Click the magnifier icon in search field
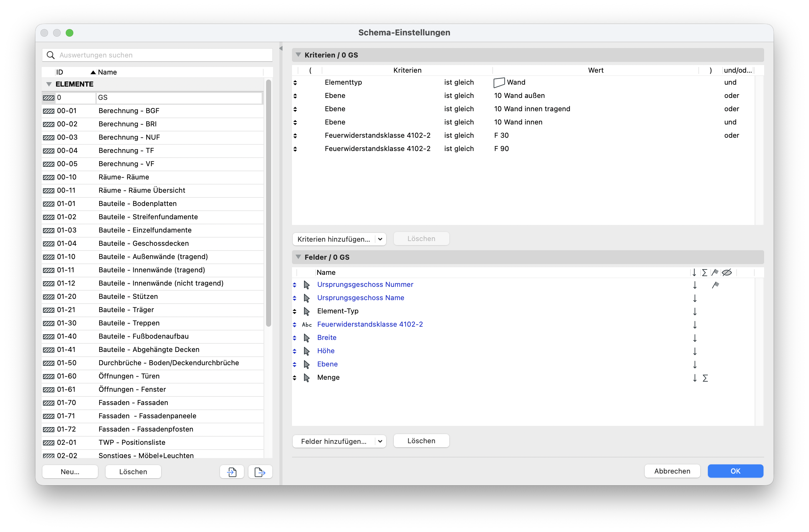This screenshot has width=809, height=532. [51, 55]
